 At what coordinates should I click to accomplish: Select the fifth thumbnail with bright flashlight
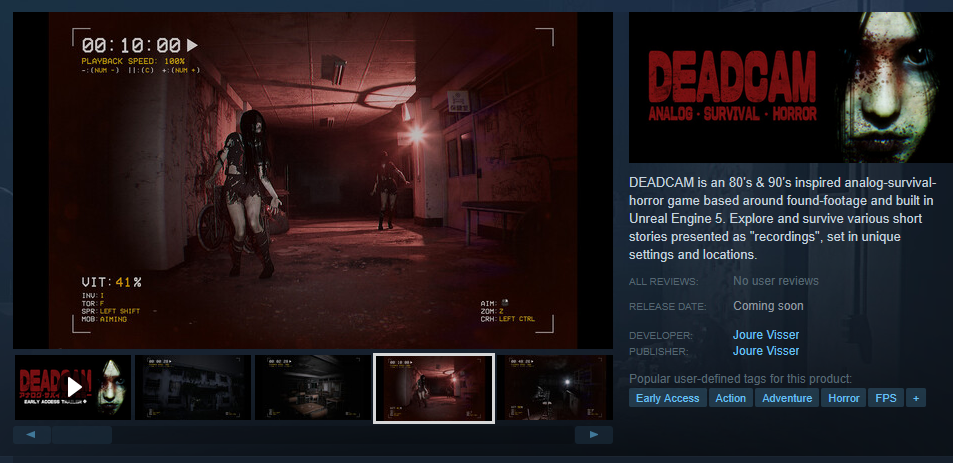554,387
